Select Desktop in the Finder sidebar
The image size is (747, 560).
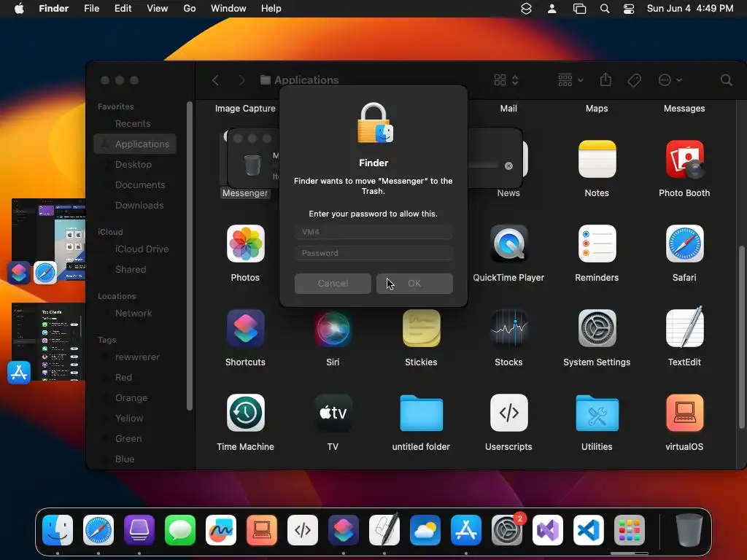point(135,164)
